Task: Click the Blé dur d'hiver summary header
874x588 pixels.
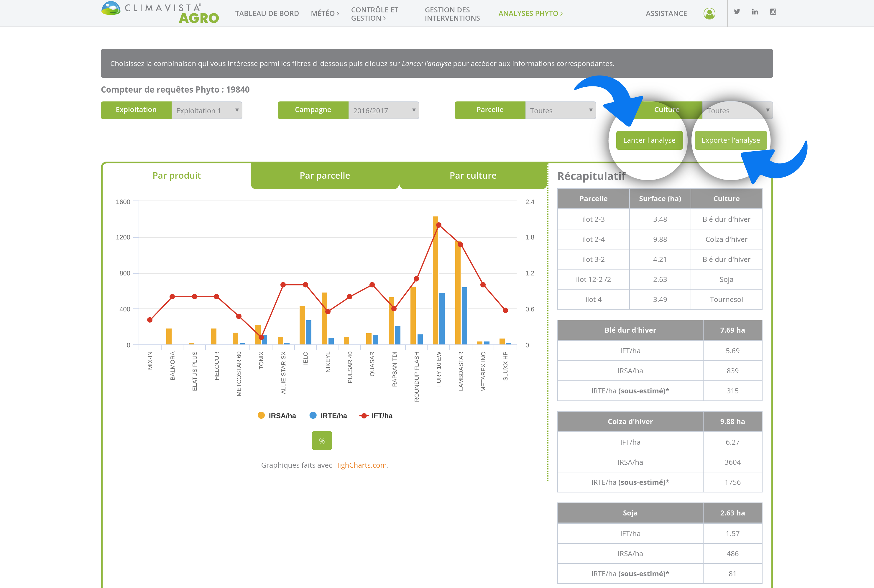Action: coord(630,330)
